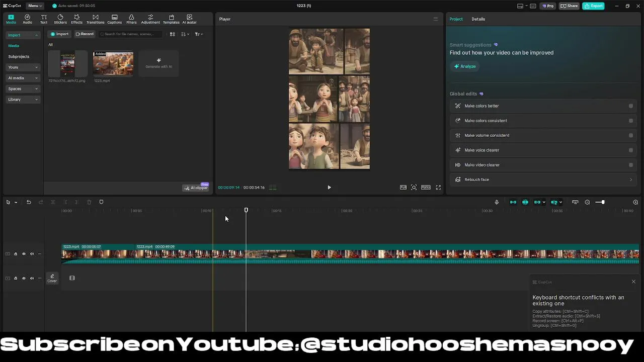Open the Effects tool tab
Image resolution: width=644 pixels, height=362 pixels.
click(76, 19)
